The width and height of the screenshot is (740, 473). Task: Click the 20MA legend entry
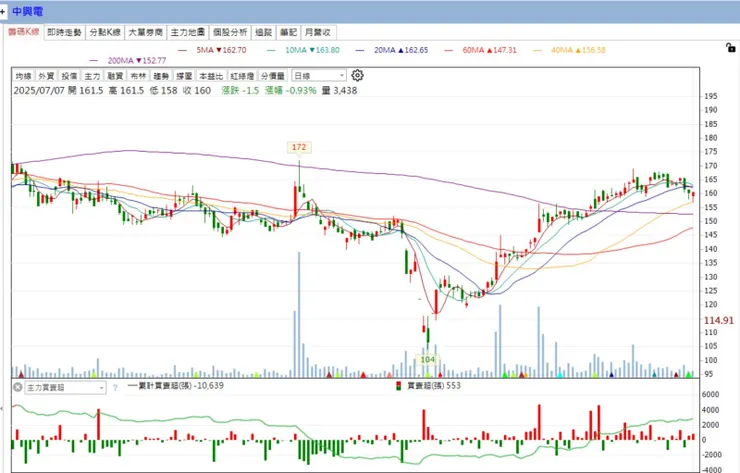(x=392, y=50)
